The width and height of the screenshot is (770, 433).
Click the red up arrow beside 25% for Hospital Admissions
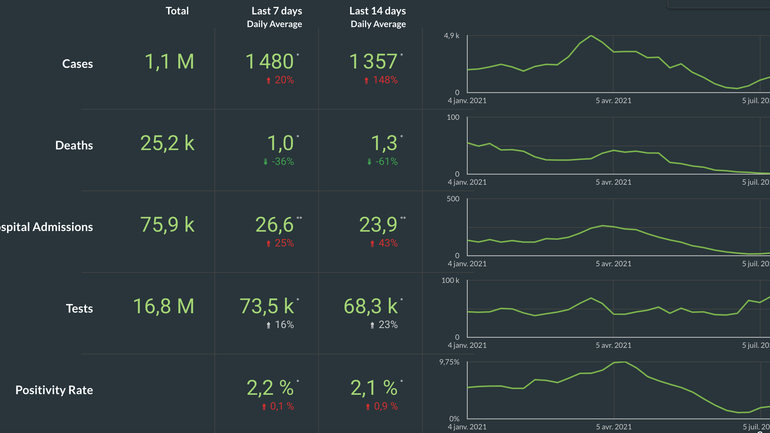(x=268, y=243)
